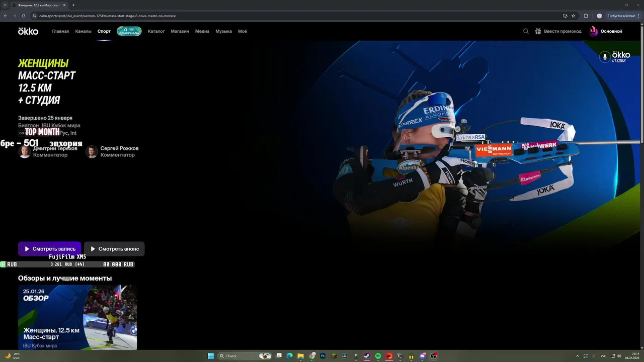644x362 pixels.
Task: Click the Windows taskbar Поиск box
Action: [246, 356]
